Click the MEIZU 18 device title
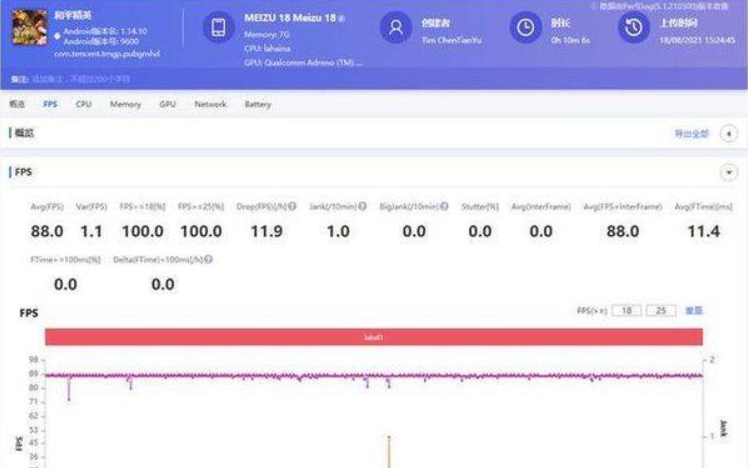 [290, 18]
